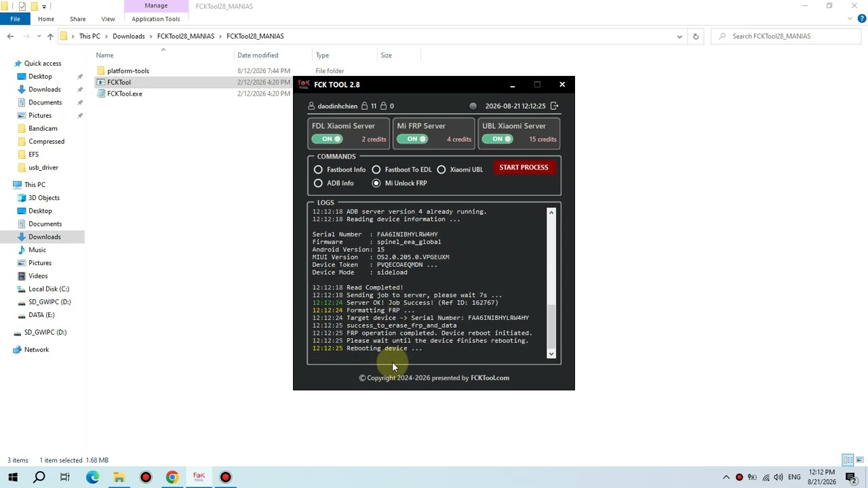The image size is (868, 488).
Task: Open the Compressed folder in sidebar
Action: [46, 141]
